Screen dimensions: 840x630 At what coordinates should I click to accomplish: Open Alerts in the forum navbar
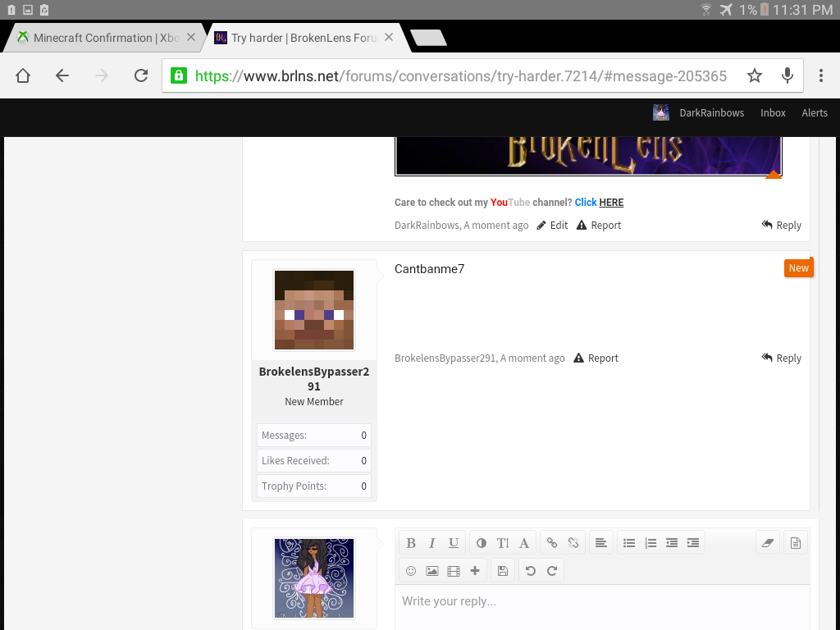point(815,112)
